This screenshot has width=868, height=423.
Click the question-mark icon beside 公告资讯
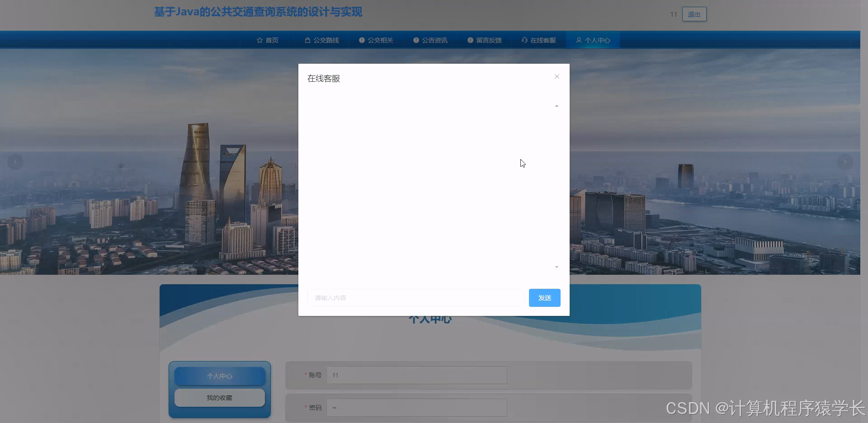pyautogui.click(x=415, y=40)
